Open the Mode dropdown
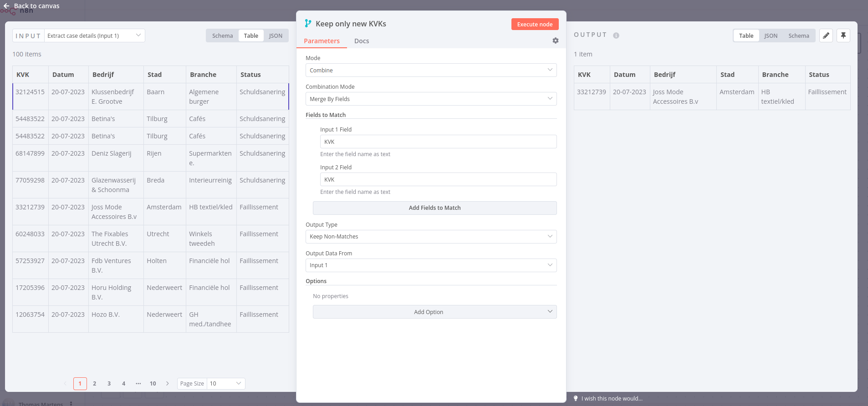Screen dimensions: 868x406 (x=431, y=71)
